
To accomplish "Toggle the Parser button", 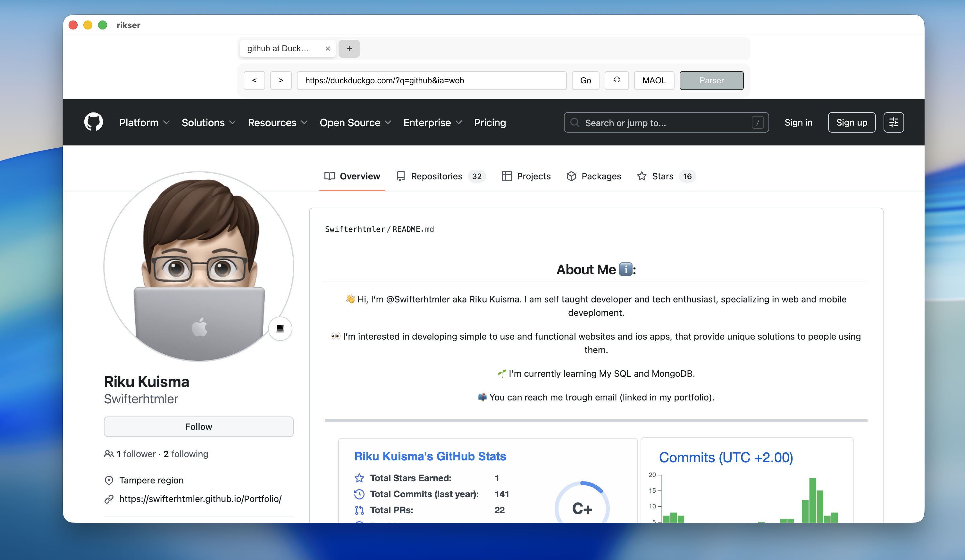I will pos(711,80).
